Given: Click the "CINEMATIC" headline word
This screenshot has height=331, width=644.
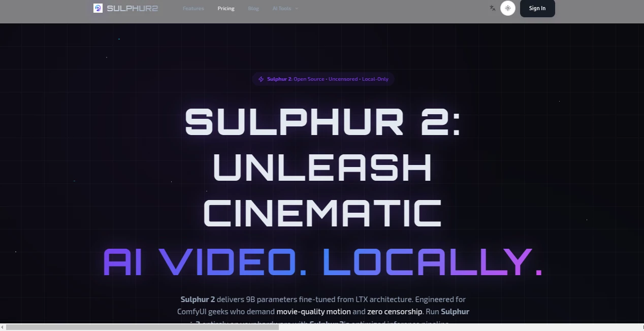Looking at the screenshot, I should point(323,213).
